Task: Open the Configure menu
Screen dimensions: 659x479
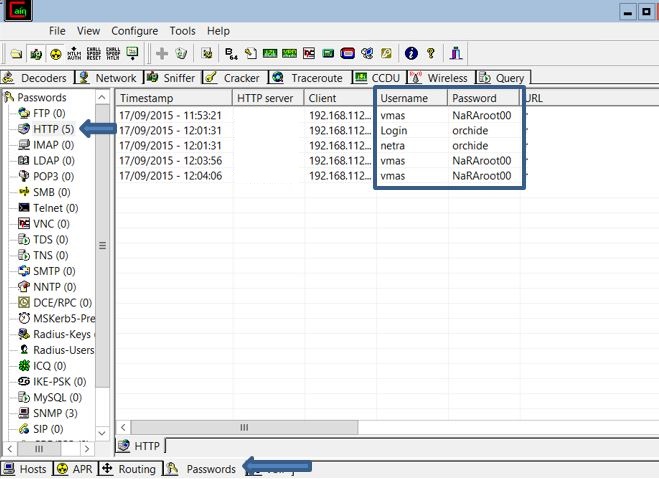Action: coord(134,31)
